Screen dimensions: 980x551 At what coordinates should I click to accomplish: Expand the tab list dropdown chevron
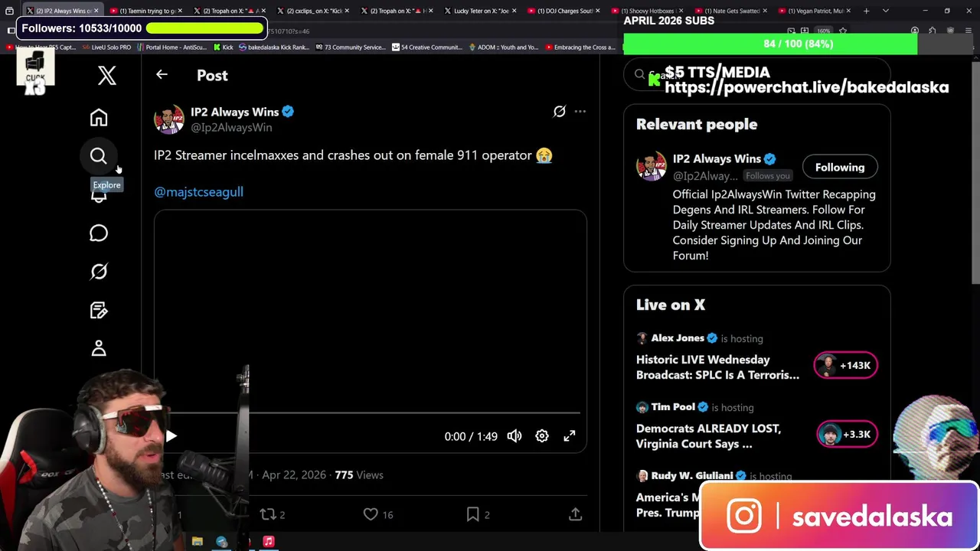coord(886,11)
